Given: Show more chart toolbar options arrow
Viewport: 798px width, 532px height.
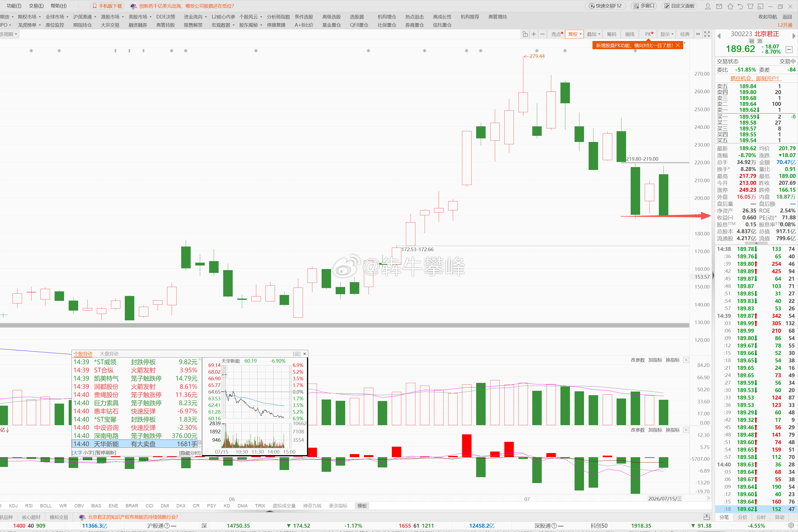Looking at the screenshot, I should coord(698,34).
